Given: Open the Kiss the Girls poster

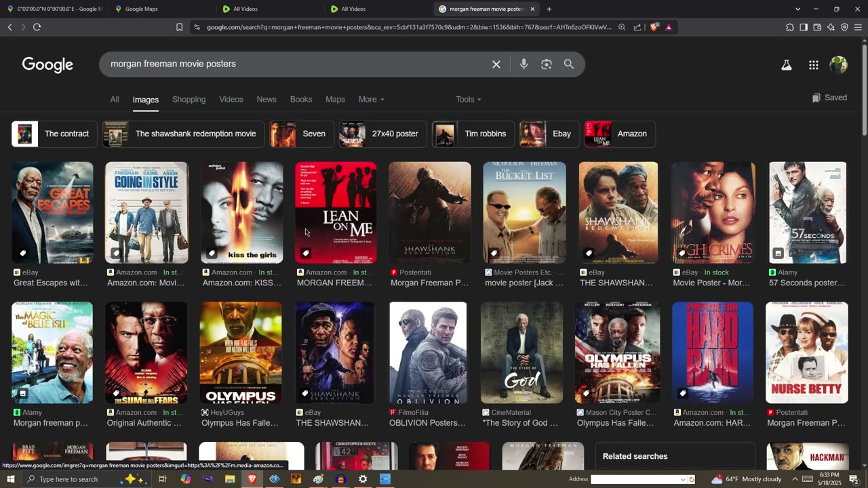Looking at the screenshot, I should coord(242,212).
